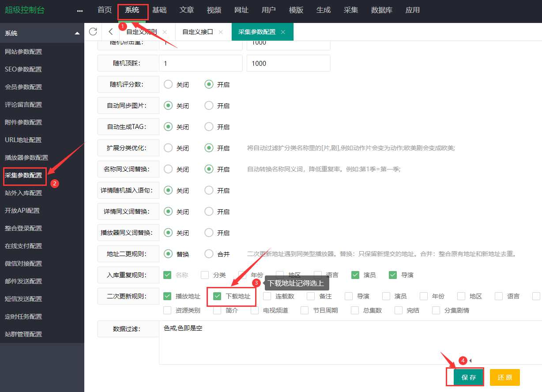
Task: Click the 还原 button
Action: [504, 377]
